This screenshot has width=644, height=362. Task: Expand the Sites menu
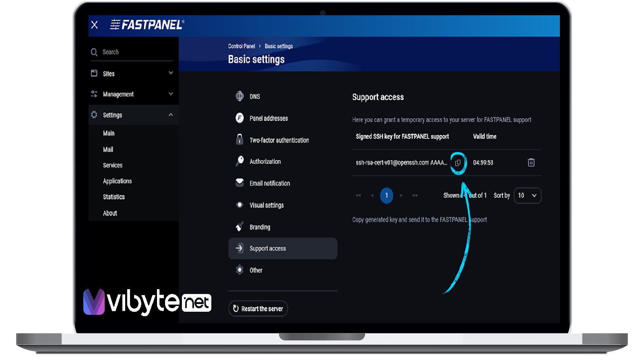tap(171, 73)
